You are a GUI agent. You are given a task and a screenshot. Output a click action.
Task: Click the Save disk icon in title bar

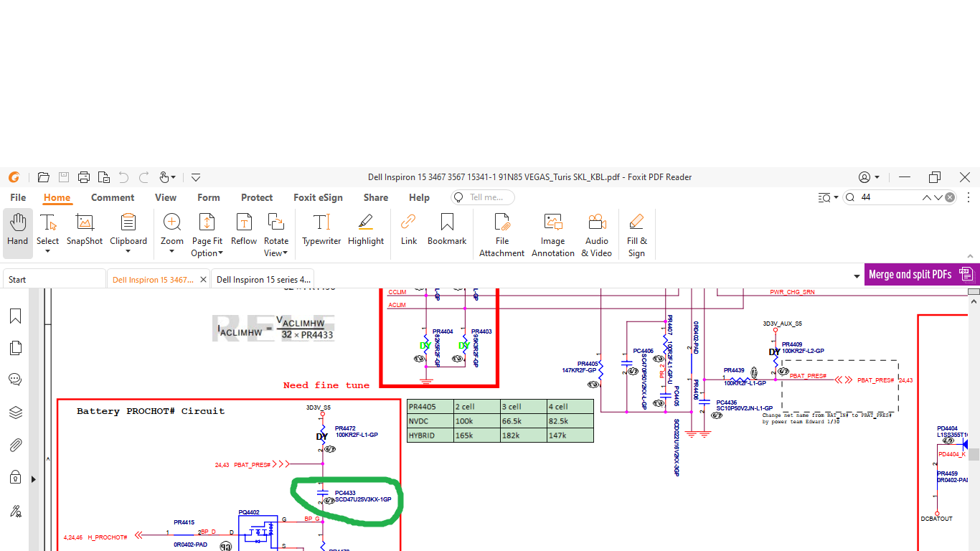coord(64,177)
